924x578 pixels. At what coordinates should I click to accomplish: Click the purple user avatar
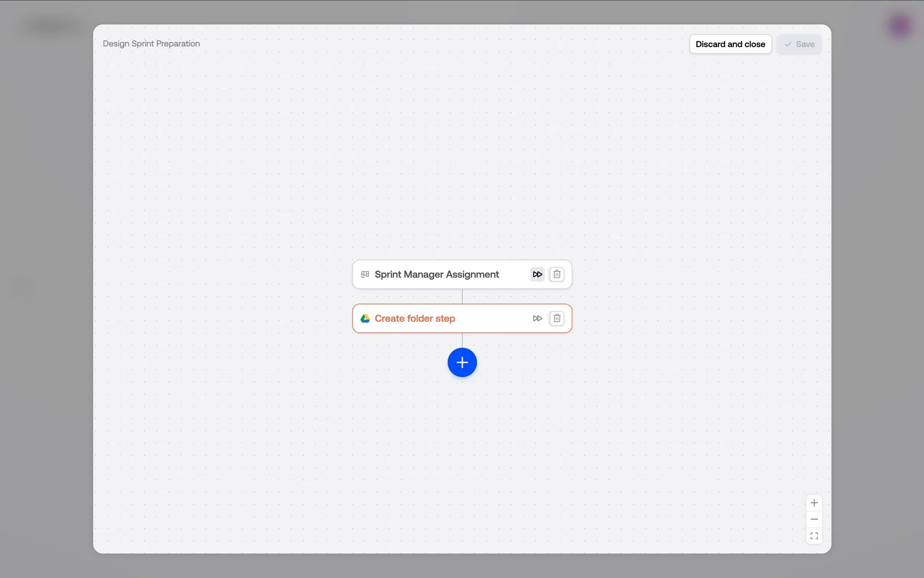[x=899, y=26]
